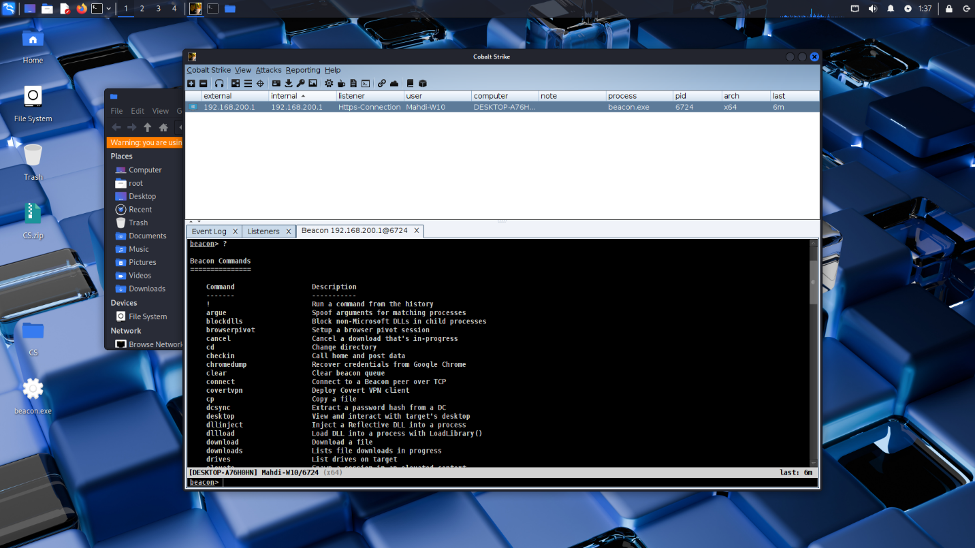Open the notifications bell icon
The height and width of the screenshot is (550, 977).
pos(890,9)
